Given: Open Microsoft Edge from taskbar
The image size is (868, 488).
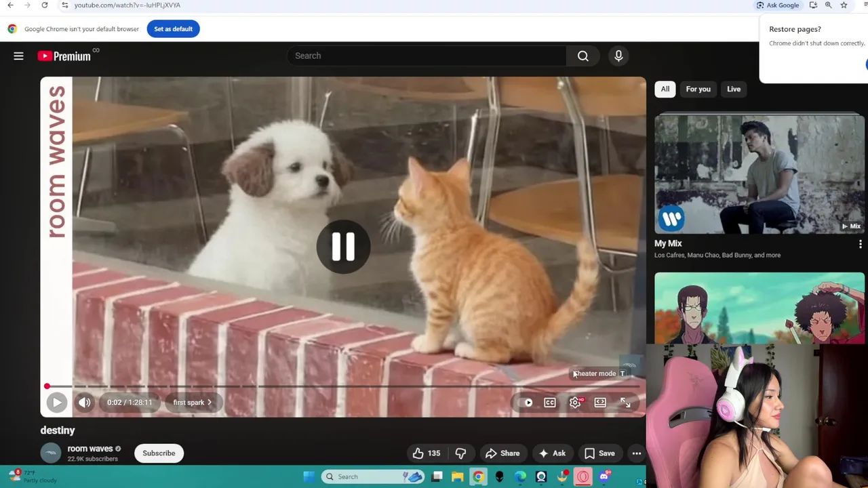Looking at the screenshot, I should [x=520, y=476].
